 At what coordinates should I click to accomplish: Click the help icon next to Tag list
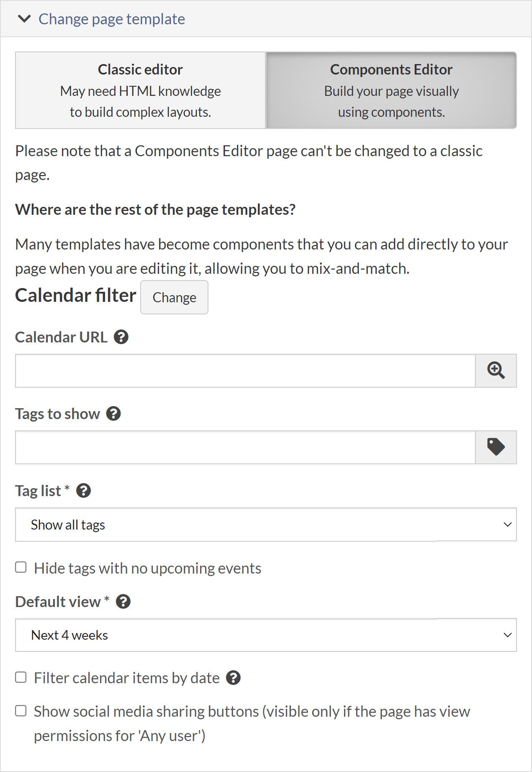[83, 490]
